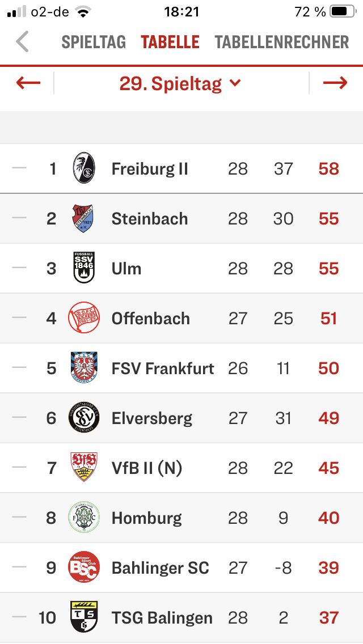Tap the VfB II crest
This screenshot has height=644, width=363.
click(84, 467)
